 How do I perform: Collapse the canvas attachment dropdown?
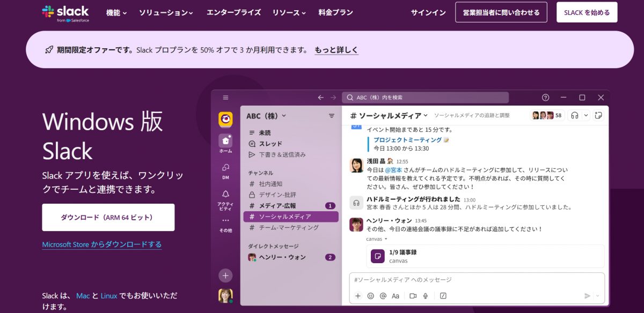point(377,239)
